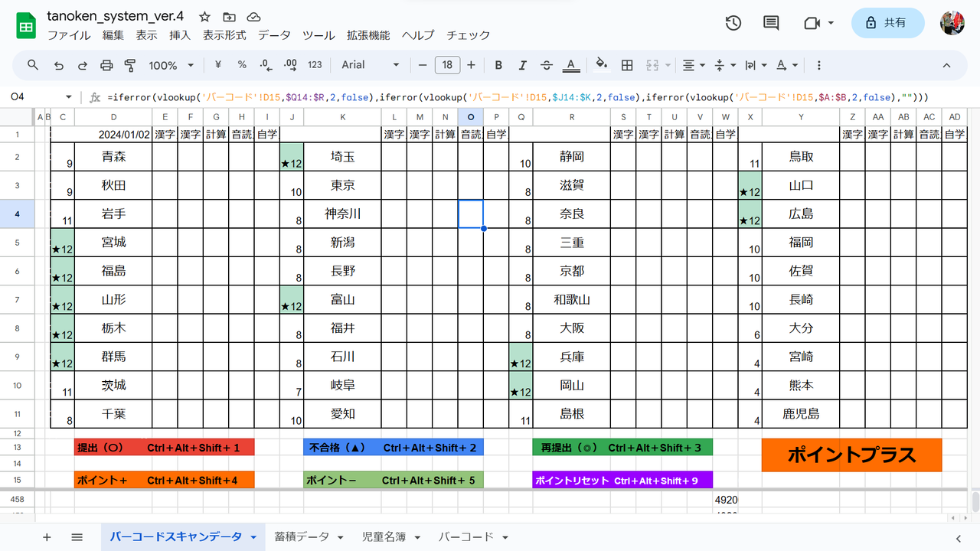Apply currency format with the ¥ icon
Image resolution: width=980 pixels, height=551 pixels.
(x=217, y=65)
